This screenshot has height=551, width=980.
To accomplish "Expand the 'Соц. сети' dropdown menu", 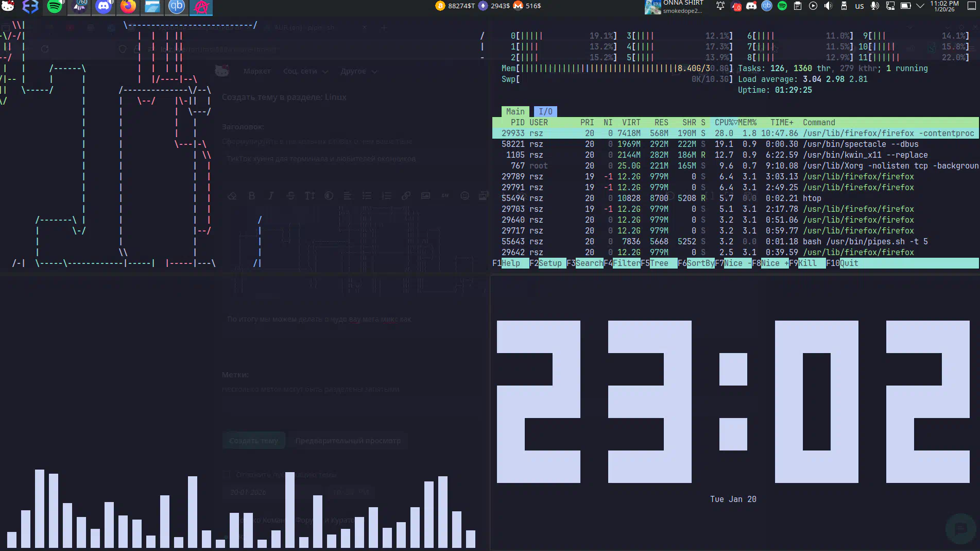I will coord(305,72).
